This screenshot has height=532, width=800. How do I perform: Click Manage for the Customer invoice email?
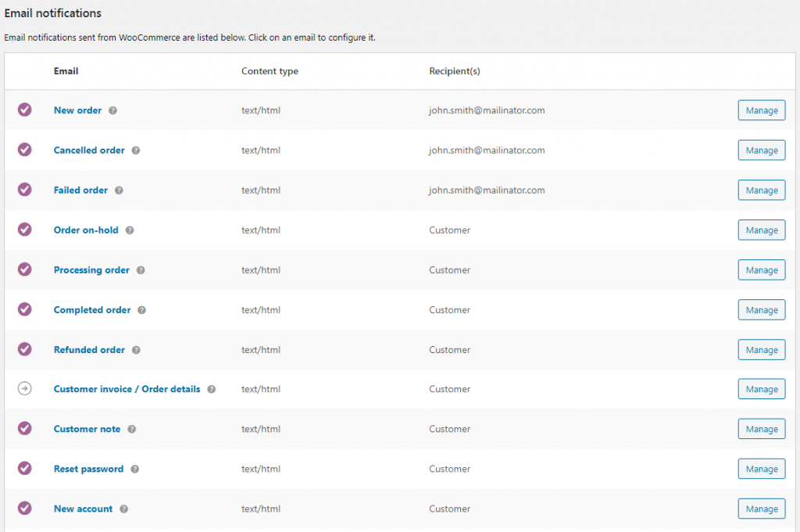[x=761, y=389]
